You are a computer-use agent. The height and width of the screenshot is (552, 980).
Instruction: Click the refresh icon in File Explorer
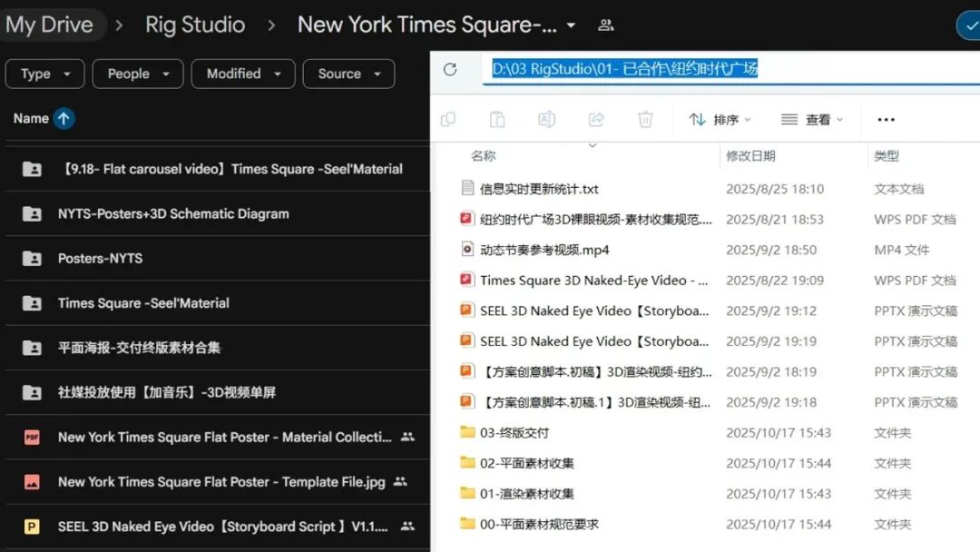pos(449,69)
